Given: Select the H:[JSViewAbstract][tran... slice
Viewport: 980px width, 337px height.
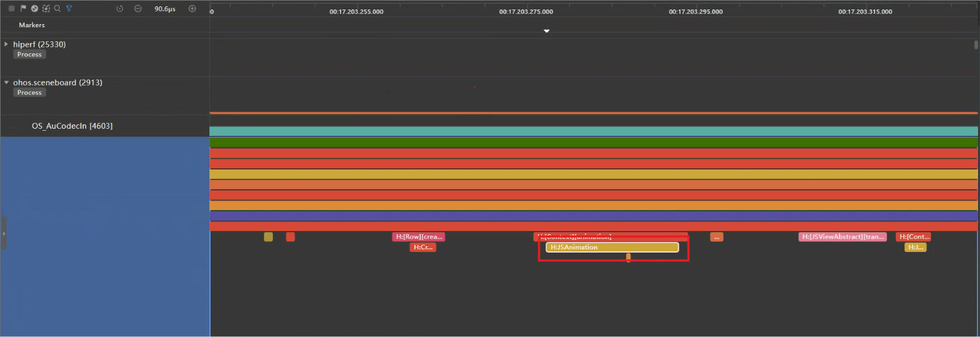Looking at the screenshot, I should tap(842, 237).
